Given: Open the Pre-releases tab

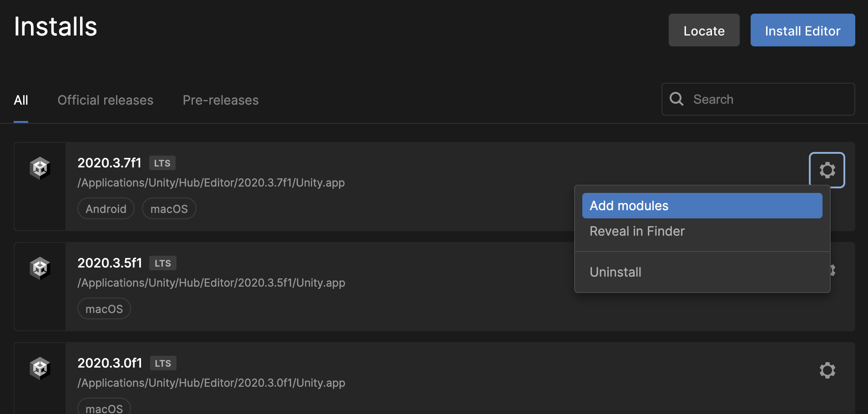Looking at the screenshot, I should [221, 100].
